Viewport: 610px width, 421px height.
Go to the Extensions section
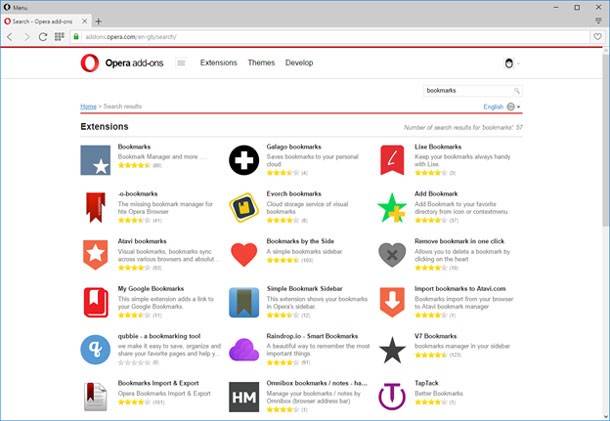(219, 63)
